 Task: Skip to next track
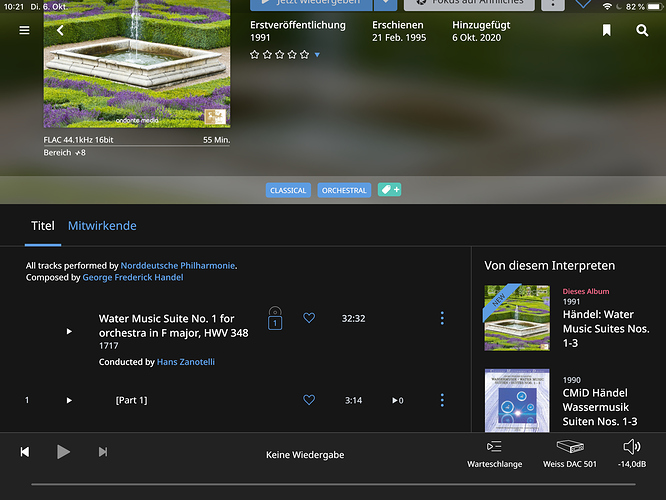(x=103, y=452)
